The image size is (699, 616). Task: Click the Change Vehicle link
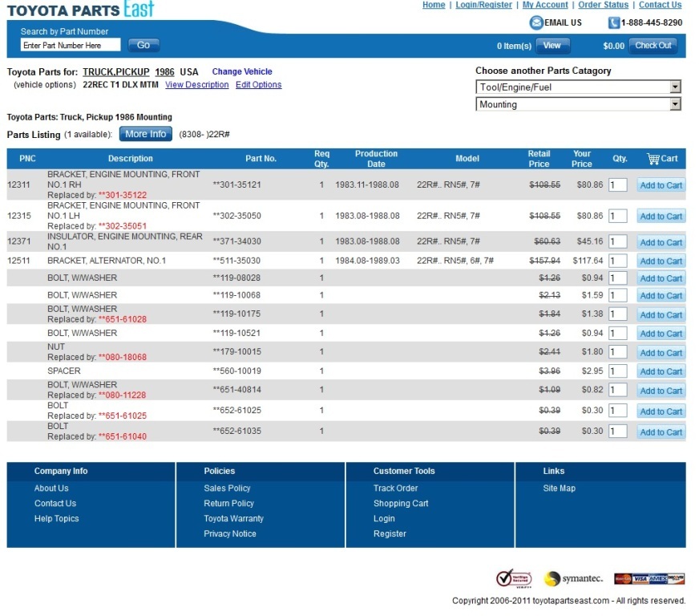tap(242, 71)
